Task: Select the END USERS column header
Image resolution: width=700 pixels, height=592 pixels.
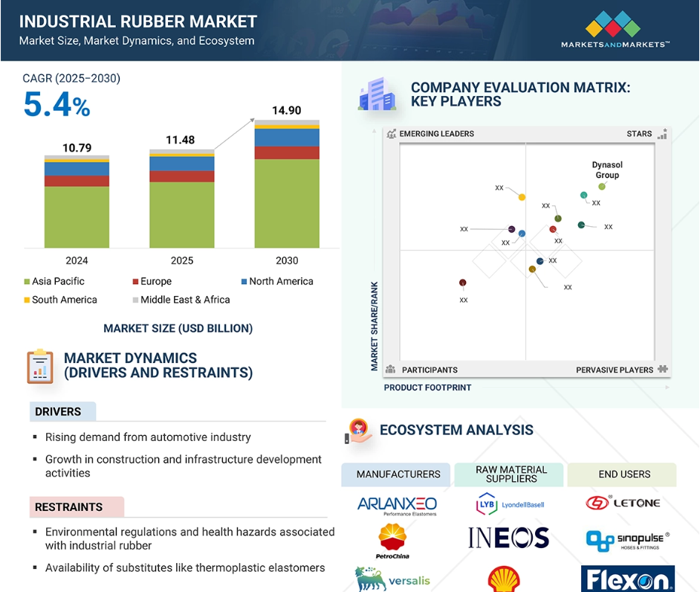Action: [622, 474]
